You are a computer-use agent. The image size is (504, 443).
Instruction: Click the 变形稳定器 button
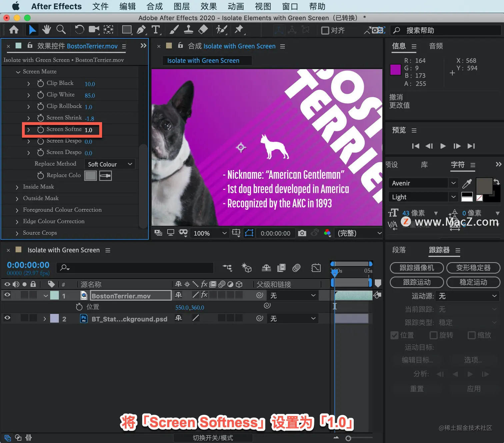473,268
